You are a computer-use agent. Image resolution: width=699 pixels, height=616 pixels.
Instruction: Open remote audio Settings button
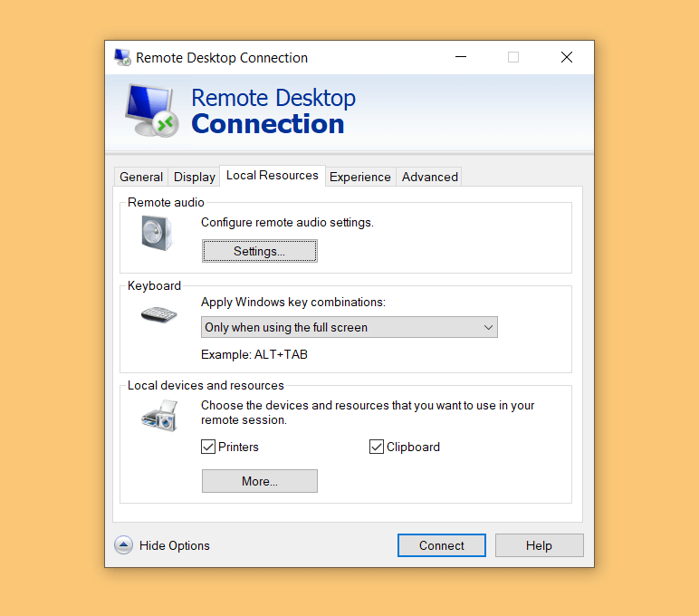point(260,251)
